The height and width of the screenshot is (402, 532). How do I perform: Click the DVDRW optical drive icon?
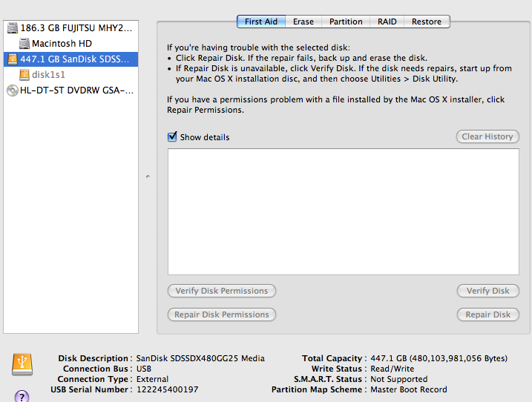12,90
